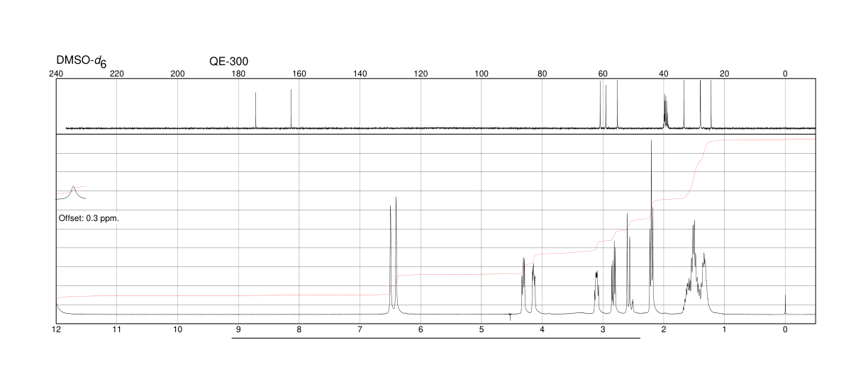Image resolution: width=868 pixels, height=374 pixels.
Task: Click the 'Offset: 0.3 ppm.' note
Action: (x=89, y=217)
